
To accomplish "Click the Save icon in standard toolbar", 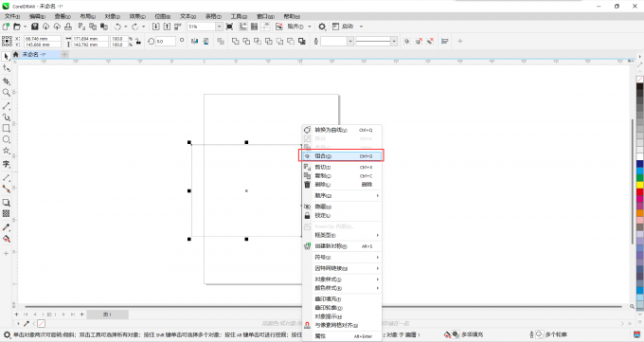I will point(35,27).
